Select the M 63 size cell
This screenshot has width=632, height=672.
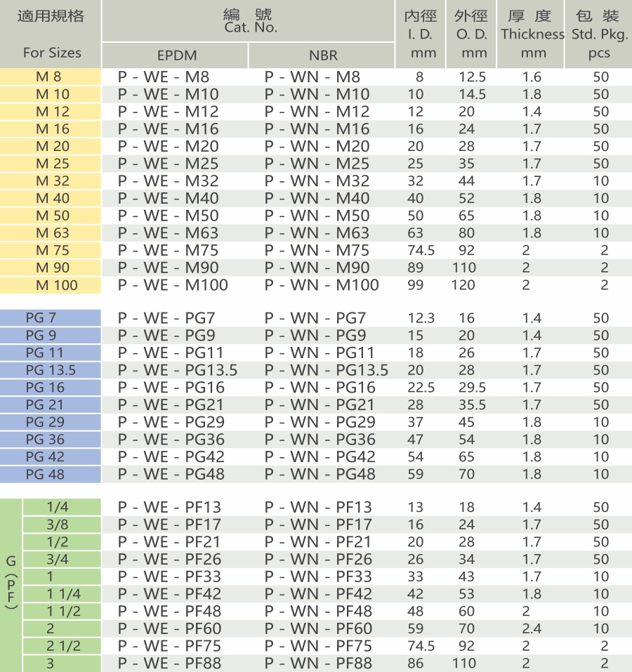point(50,232)
